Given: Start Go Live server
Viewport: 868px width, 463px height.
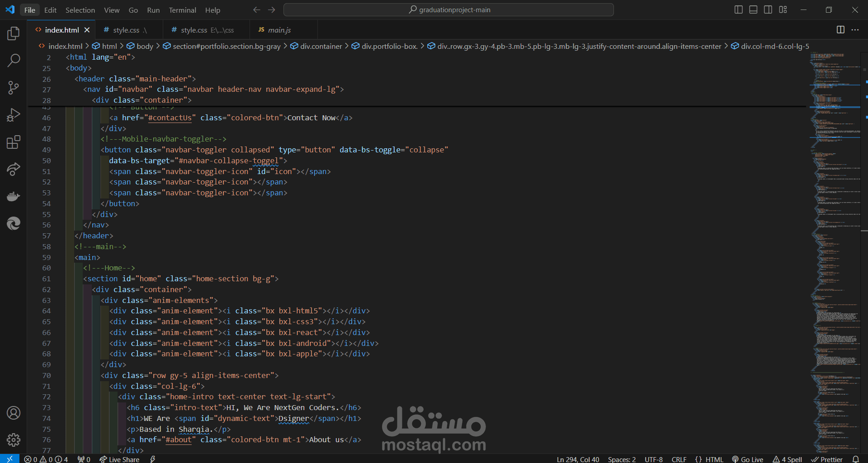Looking at the screenshot, I should pos(747,459).
